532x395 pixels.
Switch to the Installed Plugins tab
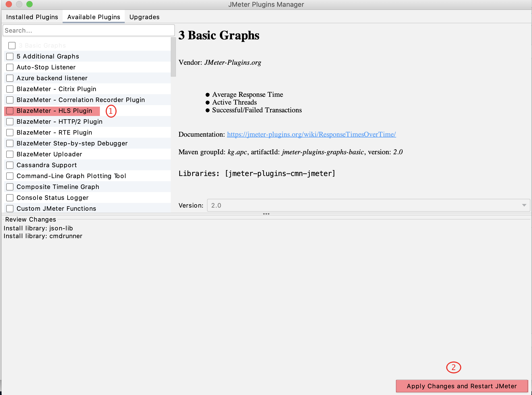[x=32, y=17]
